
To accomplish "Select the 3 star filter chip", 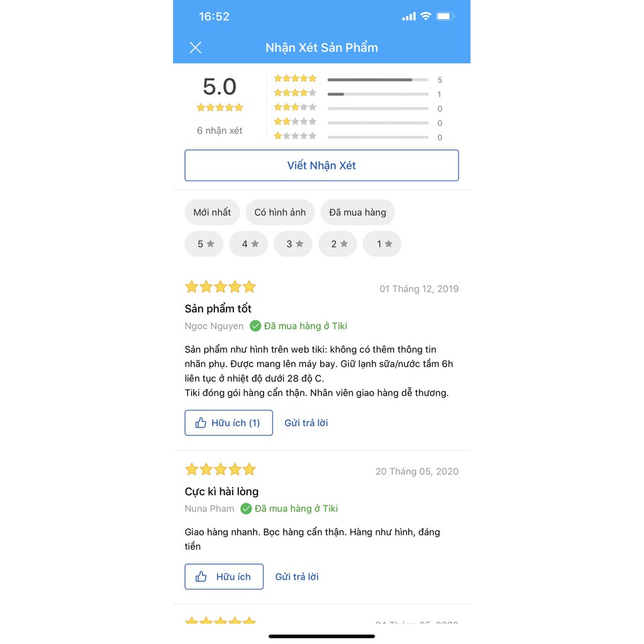I will [293, 244].
